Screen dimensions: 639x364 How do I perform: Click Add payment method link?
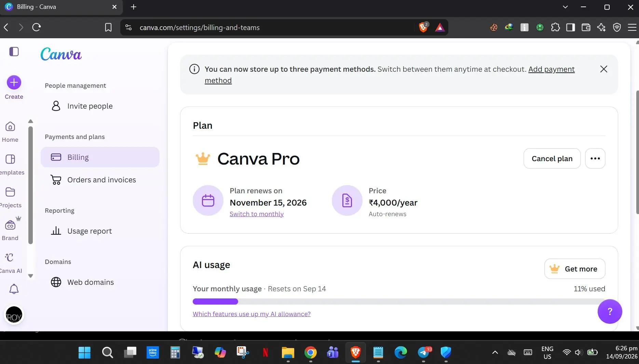(552, 69)
